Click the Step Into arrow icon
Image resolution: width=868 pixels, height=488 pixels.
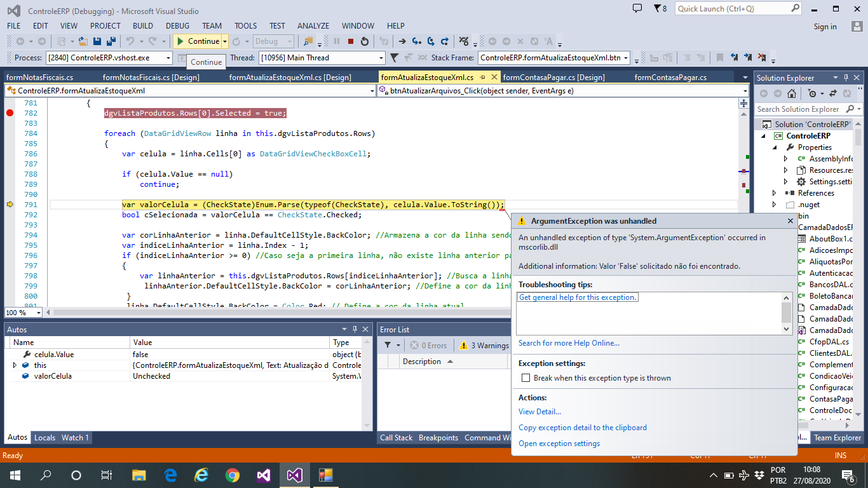[417, 41]
